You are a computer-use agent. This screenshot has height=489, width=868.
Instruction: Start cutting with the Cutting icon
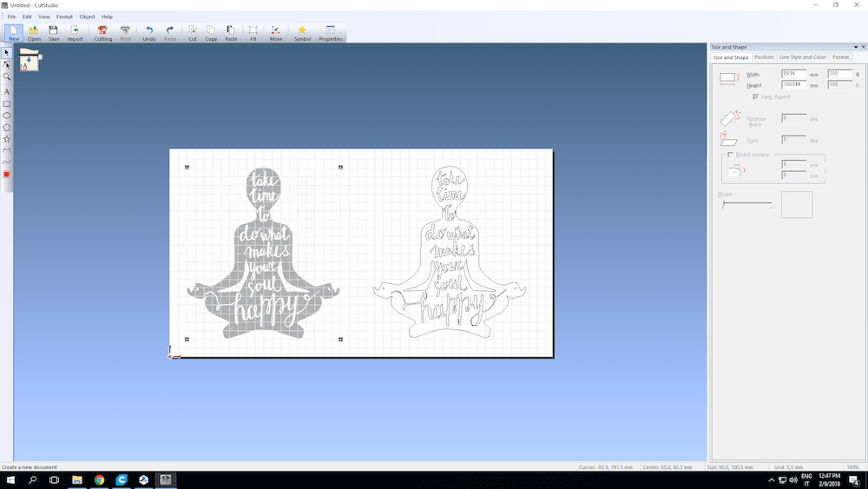pos(103,33)
